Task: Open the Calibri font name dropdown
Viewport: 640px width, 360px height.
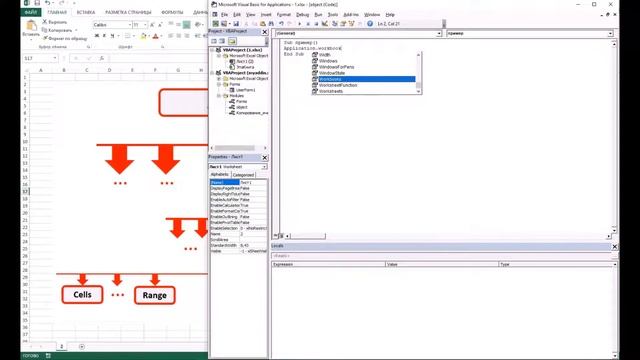Action: pyautogui.click(x=130, y=25)
